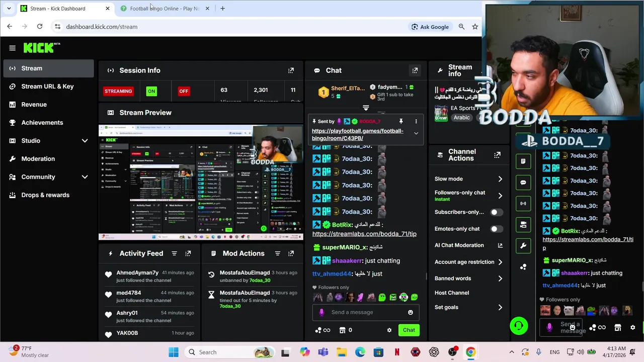The height and width of the screenshot is (362, 644).
Task: Turn the stream ON
Action: [x=151, y=91]
